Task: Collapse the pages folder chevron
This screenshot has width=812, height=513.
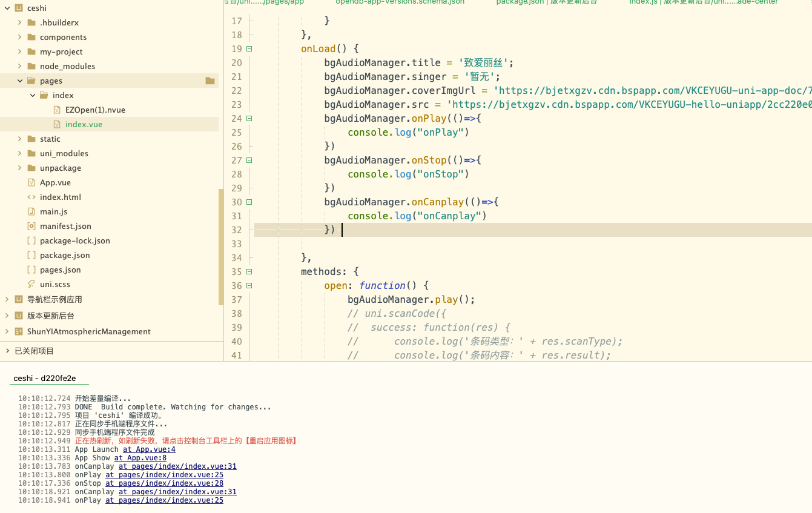Action: pyautogui.click(x=20, y=81)
